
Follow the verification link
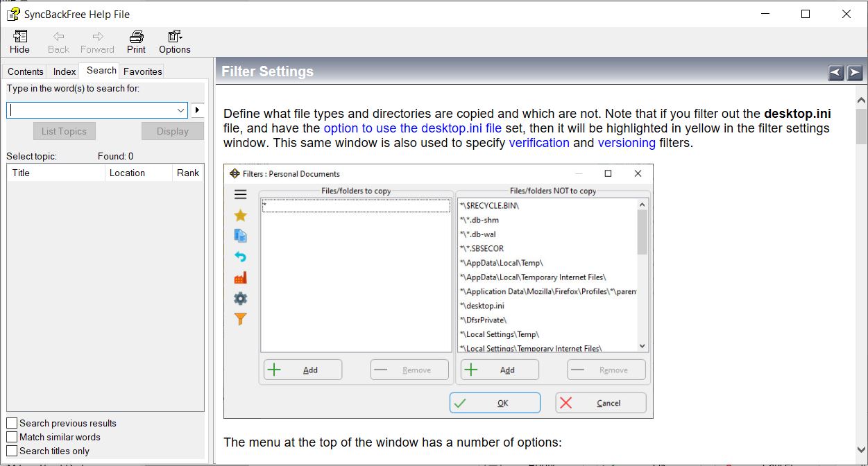click(539, 143)
